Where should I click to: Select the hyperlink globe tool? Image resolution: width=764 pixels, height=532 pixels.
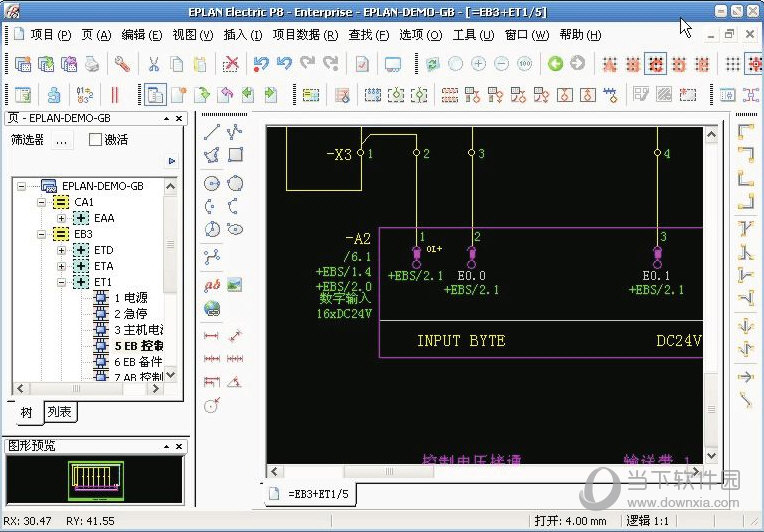(212, 308)
